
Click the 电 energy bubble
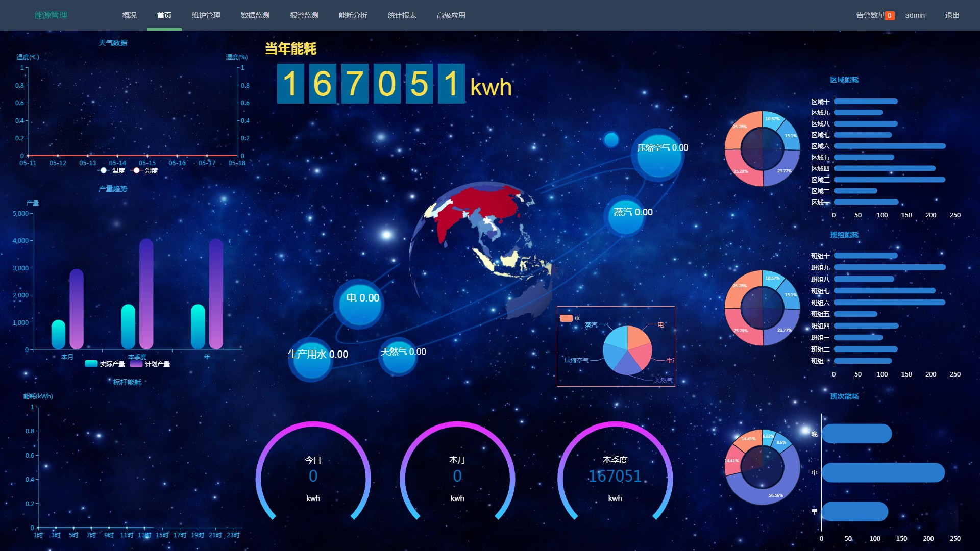pyautogui.click(x=359, y=304)
